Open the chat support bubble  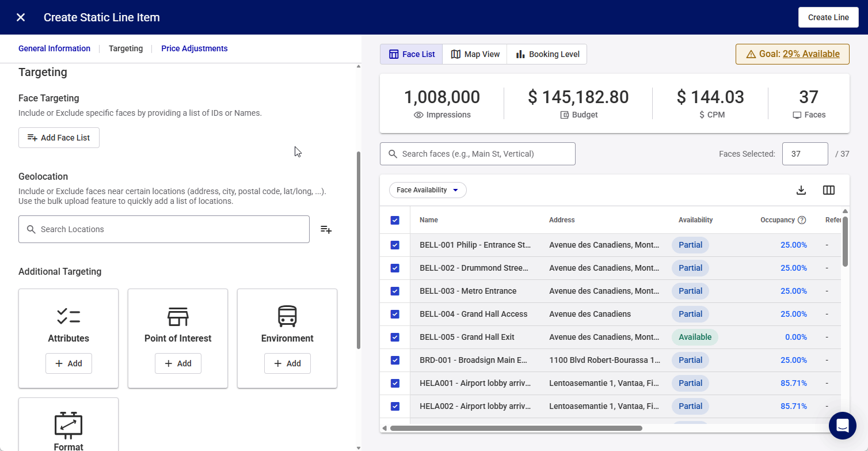pos(843,426)
